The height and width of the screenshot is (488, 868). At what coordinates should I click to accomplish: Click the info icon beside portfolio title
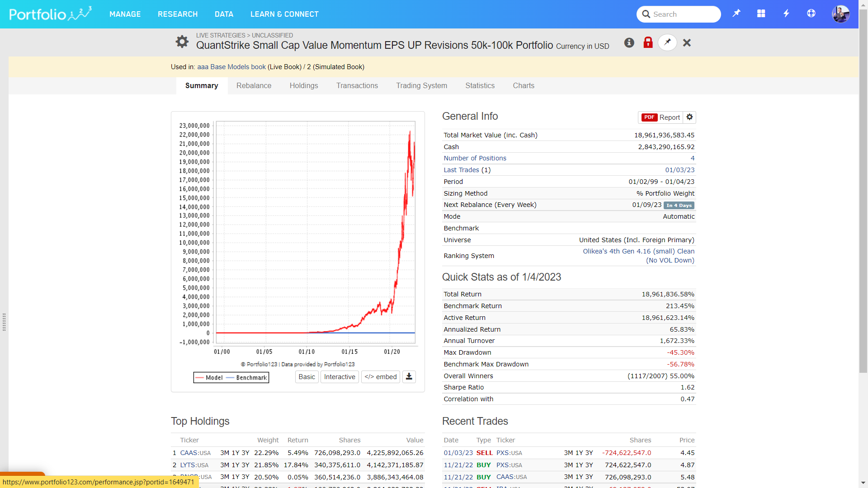click(629, 42)
